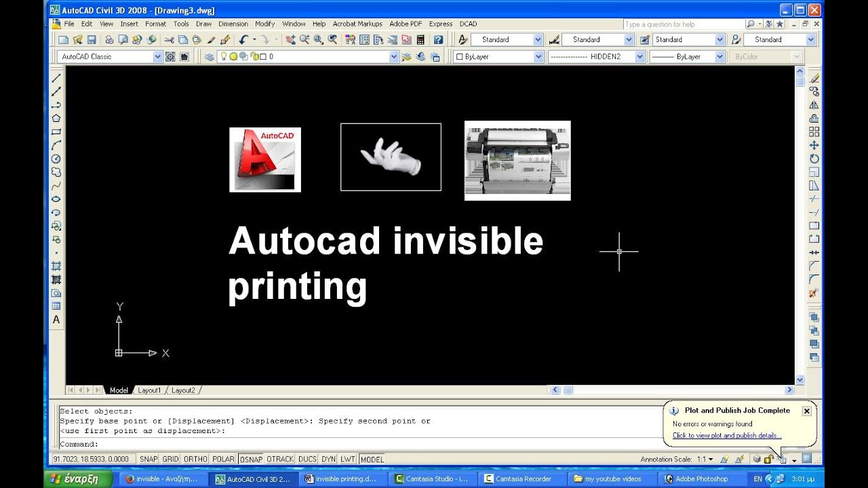Switch to the Layout2 tab
868x488 pixels.
[x=183, y=390]
